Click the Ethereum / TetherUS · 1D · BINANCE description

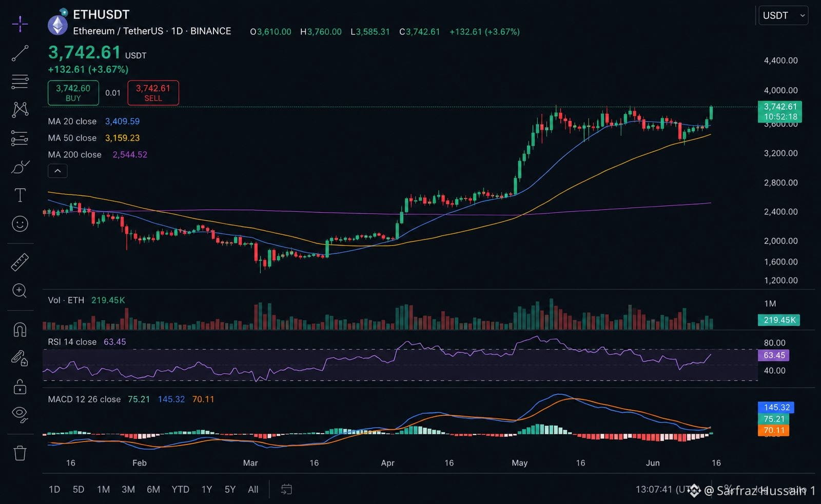coord(152,31)
